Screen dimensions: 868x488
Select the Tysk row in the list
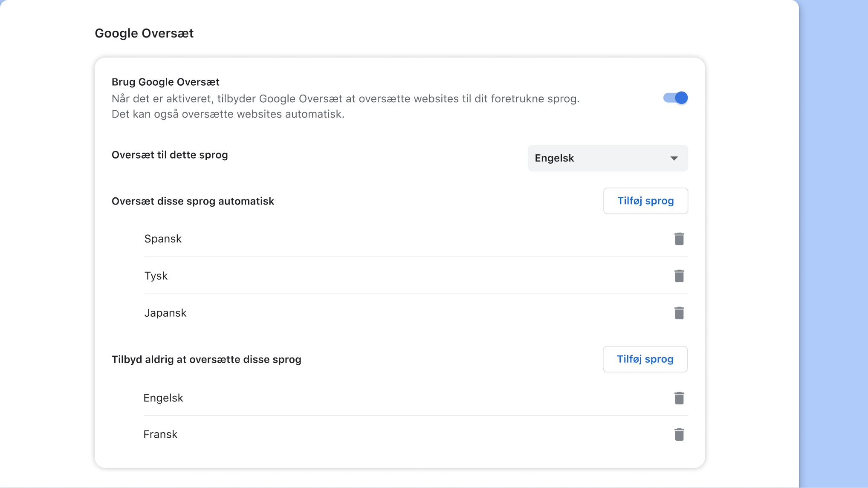coord(156,275)
